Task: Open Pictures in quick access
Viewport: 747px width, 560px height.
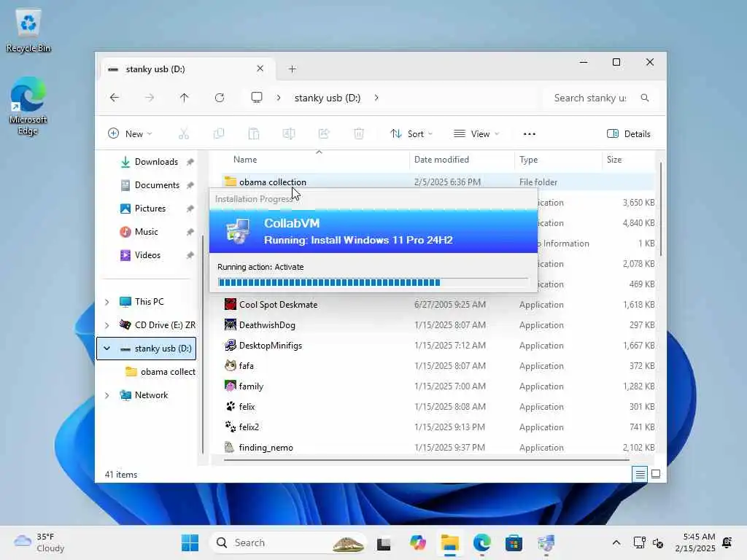Action: [x=150, y=209]
